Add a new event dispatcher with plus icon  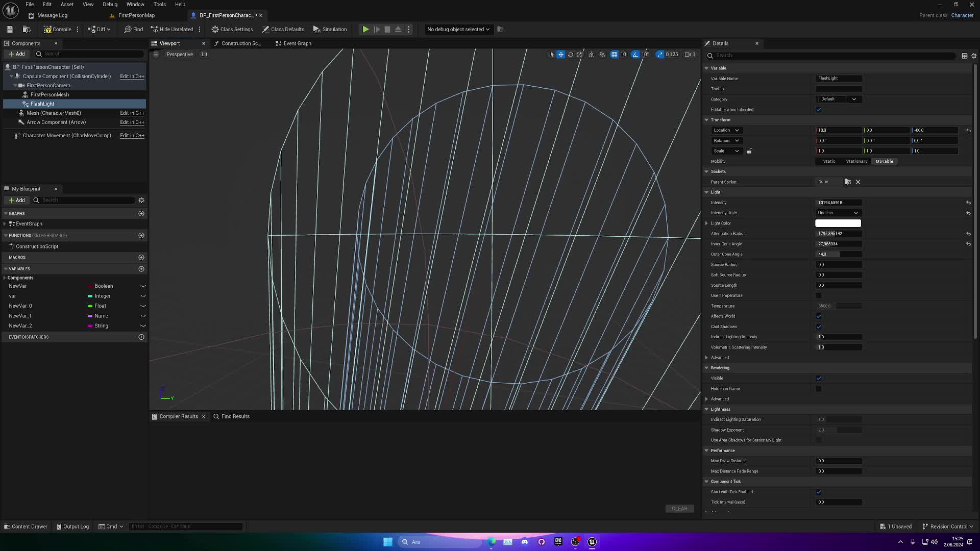(x=141, y=337)
